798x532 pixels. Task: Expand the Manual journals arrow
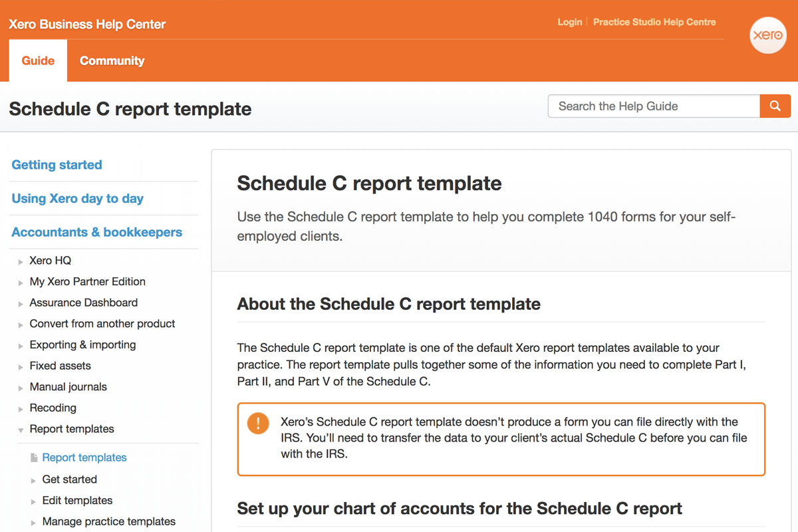click(21, 388)
